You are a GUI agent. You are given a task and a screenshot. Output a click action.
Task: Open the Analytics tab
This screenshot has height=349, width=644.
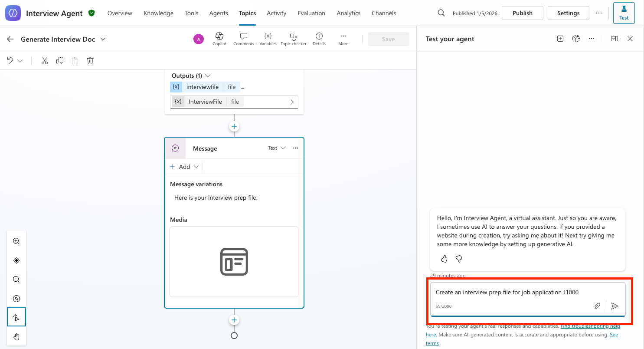pyautogui.click(x=348, y=13)
